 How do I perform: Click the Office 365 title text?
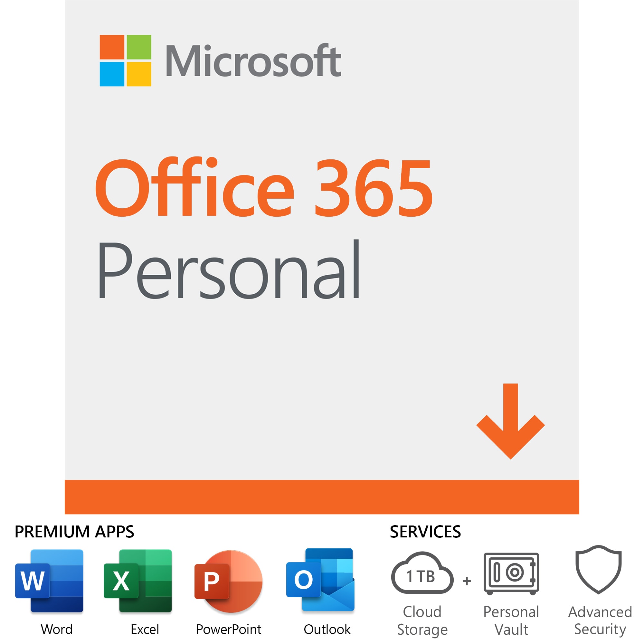(x=264, y=187)
